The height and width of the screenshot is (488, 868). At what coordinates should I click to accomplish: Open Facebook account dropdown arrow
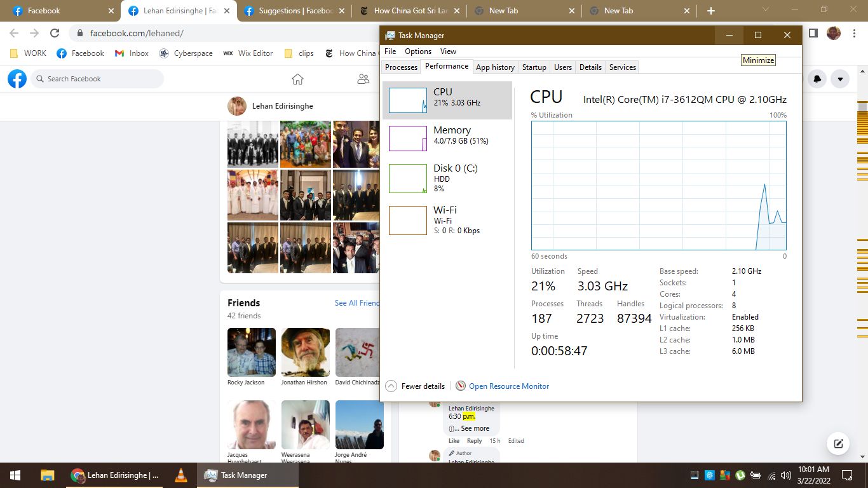click(x=840, y=79)
